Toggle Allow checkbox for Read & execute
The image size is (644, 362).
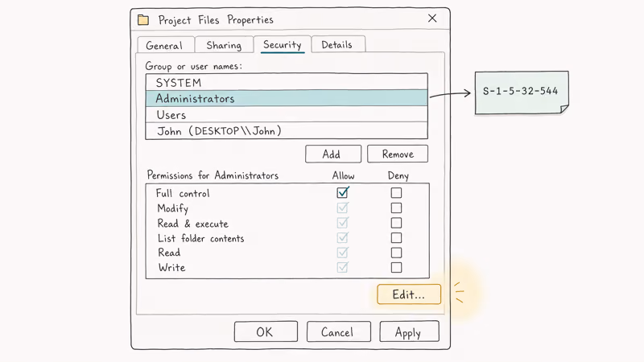343,223
